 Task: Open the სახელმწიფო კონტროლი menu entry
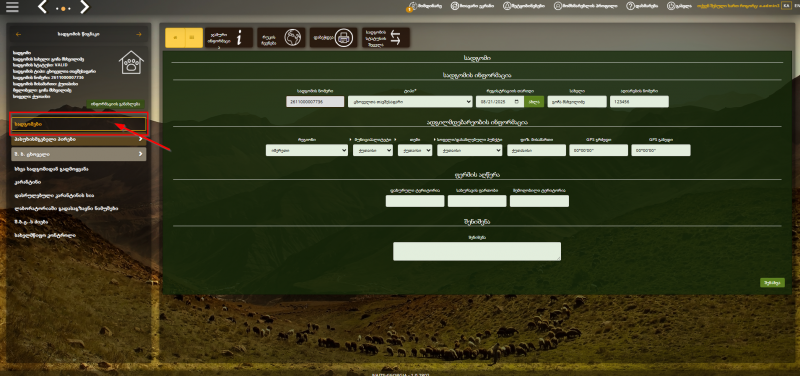coord(45,235)
